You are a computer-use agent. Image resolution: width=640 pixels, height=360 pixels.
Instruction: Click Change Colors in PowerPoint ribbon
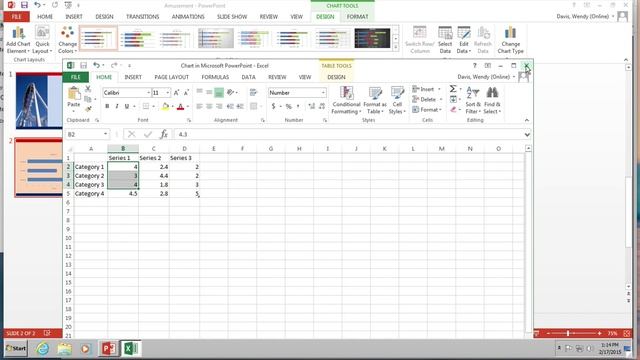tap(67, 40)
